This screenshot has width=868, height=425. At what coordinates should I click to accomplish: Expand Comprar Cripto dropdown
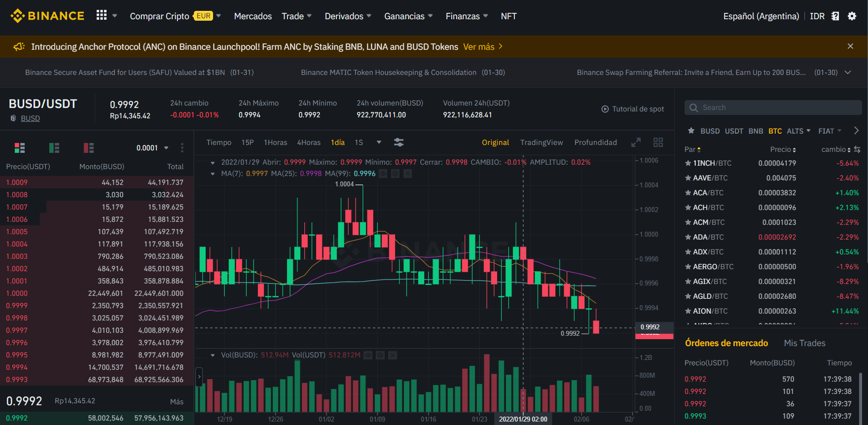218,16
